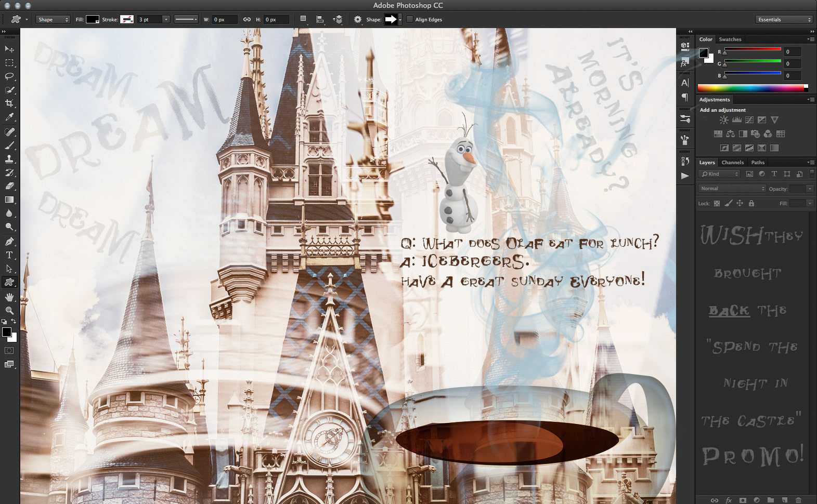Select the Dodge tool
817x504 pixels.
point(9,227)
